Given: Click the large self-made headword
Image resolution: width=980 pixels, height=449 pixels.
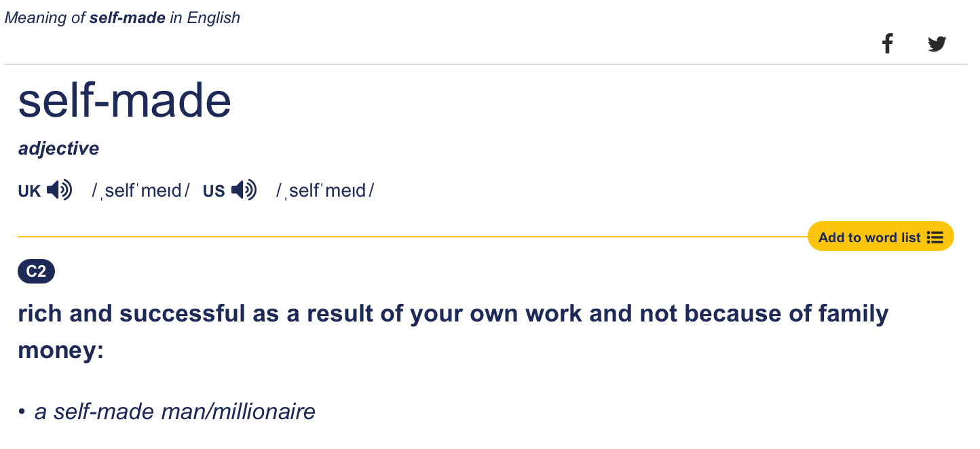Looking at the screenshot, I should (125, 101).
